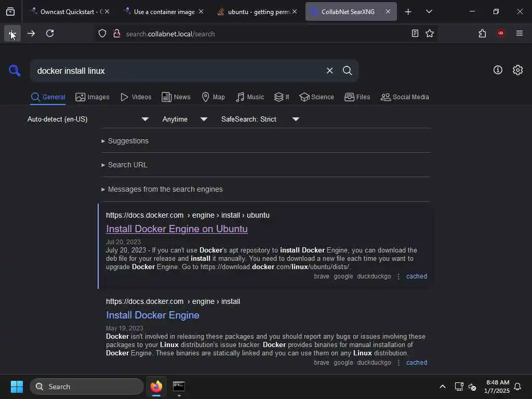The height and width of the screenshot is (399, 532).
Task: Open the uBlock Origin extension icon
Action: (x=500, y=33)
